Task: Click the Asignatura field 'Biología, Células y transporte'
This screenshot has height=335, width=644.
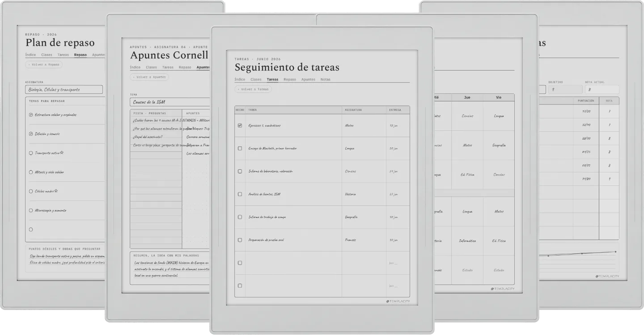Action: coord(64,90)
